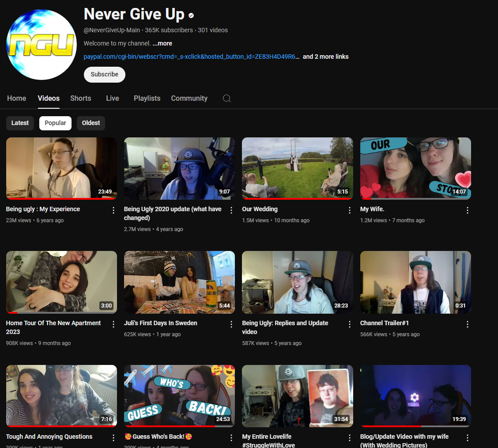The height and width of the screenshot is (448, 498).
Task: Play the 0:31 Channel Trailer thumbnail
Action: click(415, 282)
